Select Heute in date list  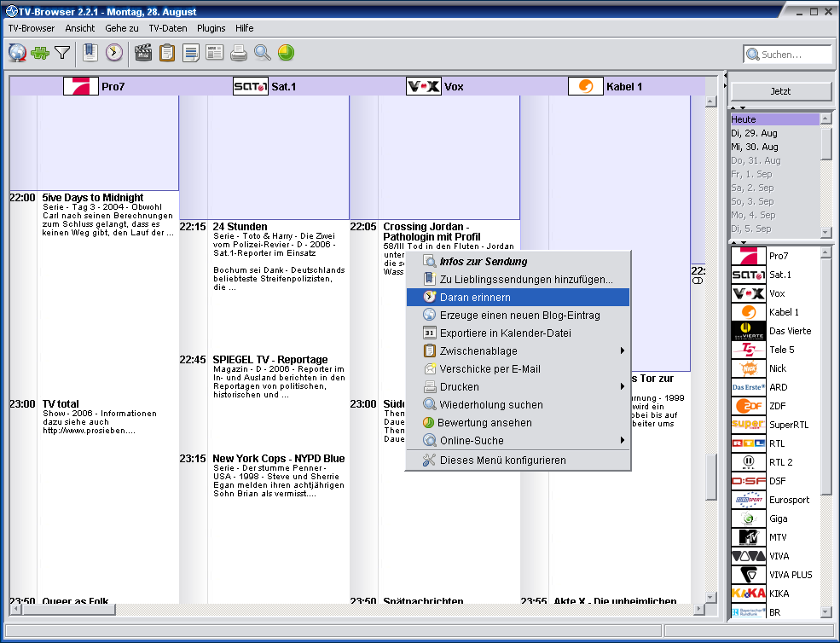(x=774, y=119)
